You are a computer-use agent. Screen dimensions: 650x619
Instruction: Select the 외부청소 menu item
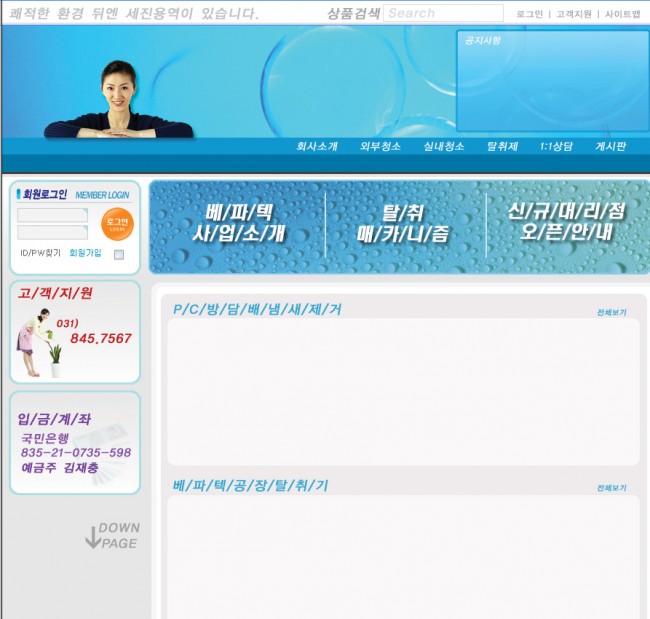pos(380,146)
